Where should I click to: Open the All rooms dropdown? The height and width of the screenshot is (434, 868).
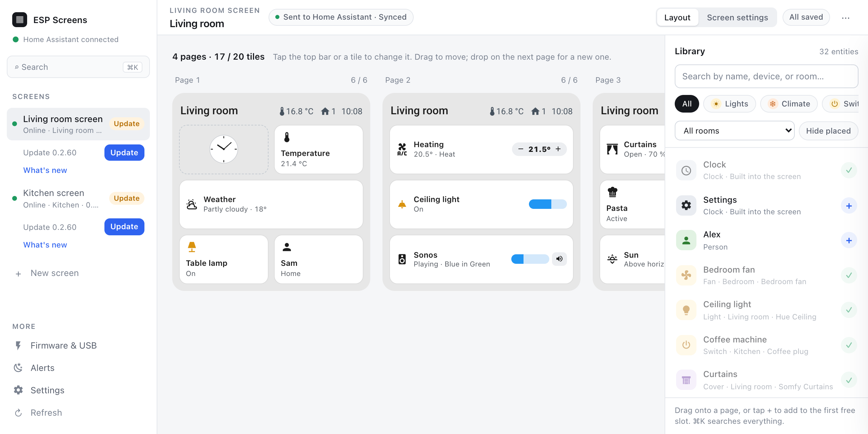(x=734, y=131)
